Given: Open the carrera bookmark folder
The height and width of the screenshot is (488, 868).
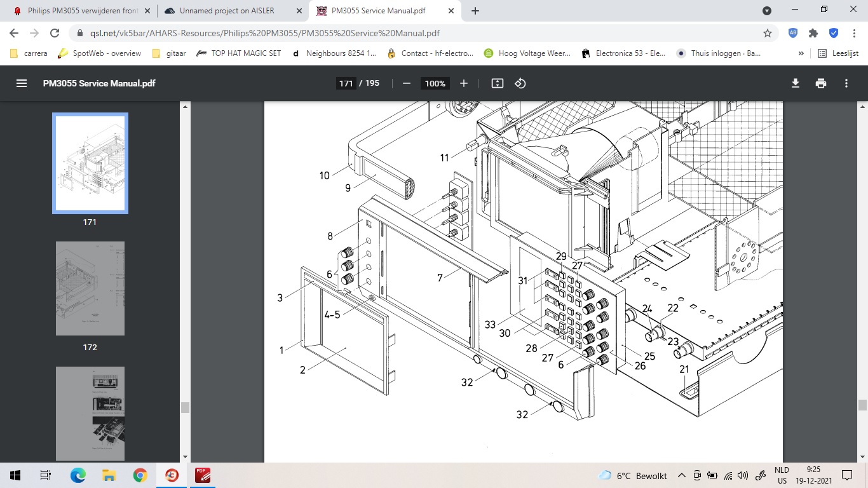Looking at the screenshot, I should click(29, 53).
